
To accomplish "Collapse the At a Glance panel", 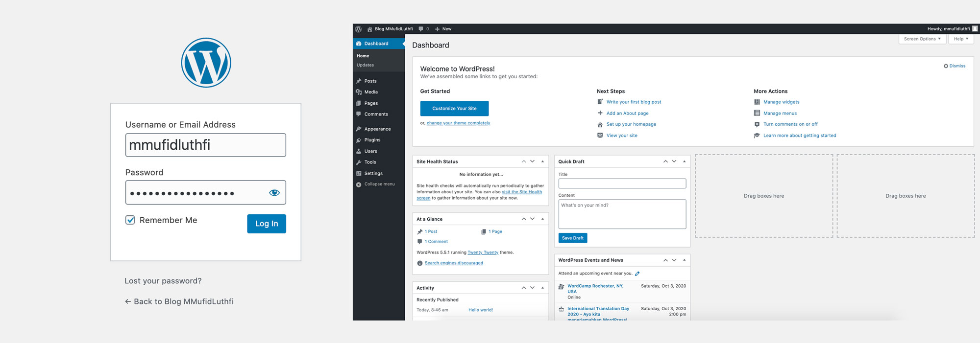I will [542, 219].
